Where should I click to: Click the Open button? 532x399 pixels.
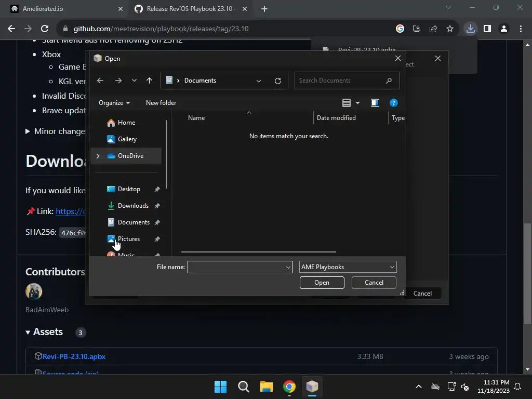coord(322,283)
